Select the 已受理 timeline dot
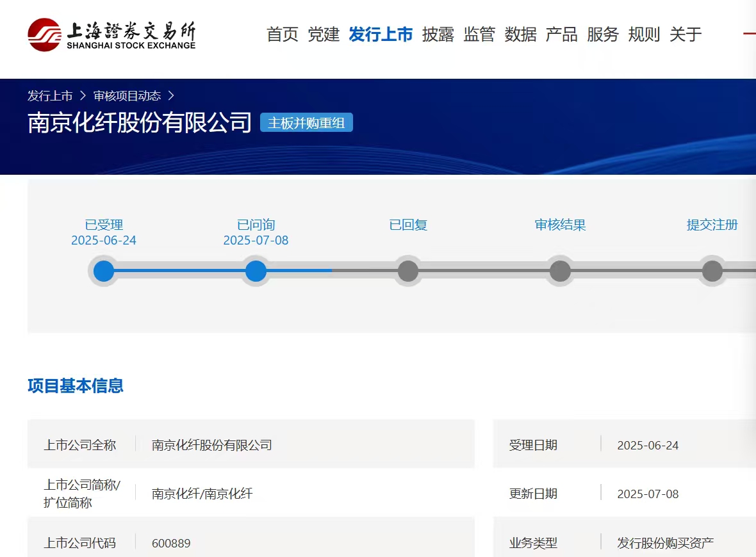The width and height of the screenshot is (756, 557). pyautogui.click(x=104, y=271)
